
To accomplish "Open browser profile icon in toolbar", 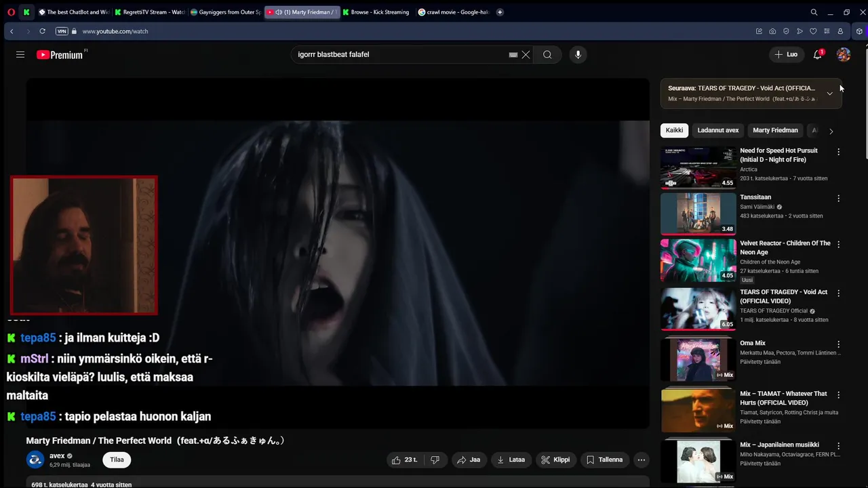I will 840,31.
